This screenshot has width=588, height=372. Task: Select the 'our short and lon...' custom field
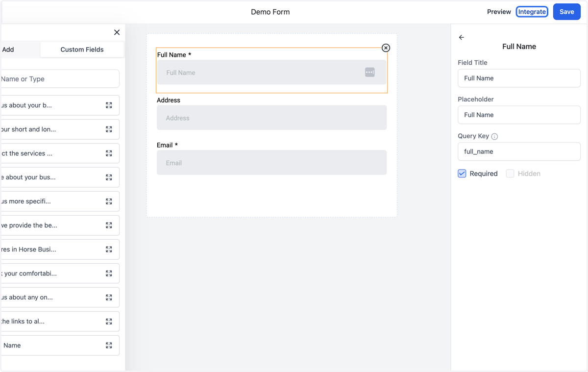coord(59,129)
